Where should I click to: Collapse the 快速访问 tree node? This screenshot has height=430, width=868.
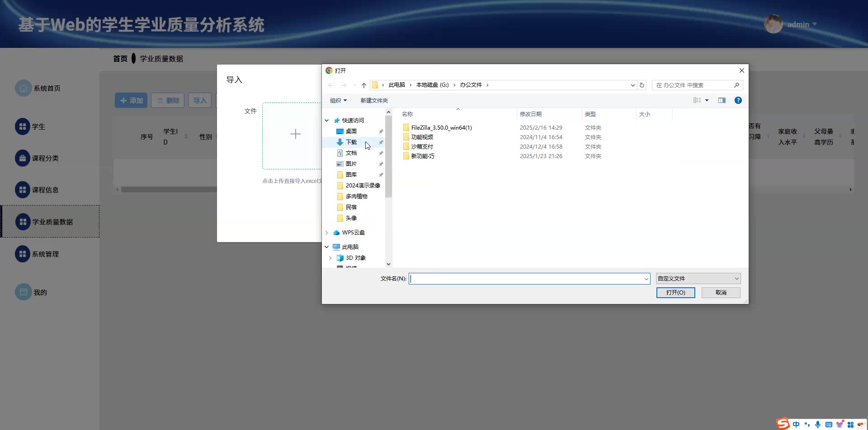point(327,121)
